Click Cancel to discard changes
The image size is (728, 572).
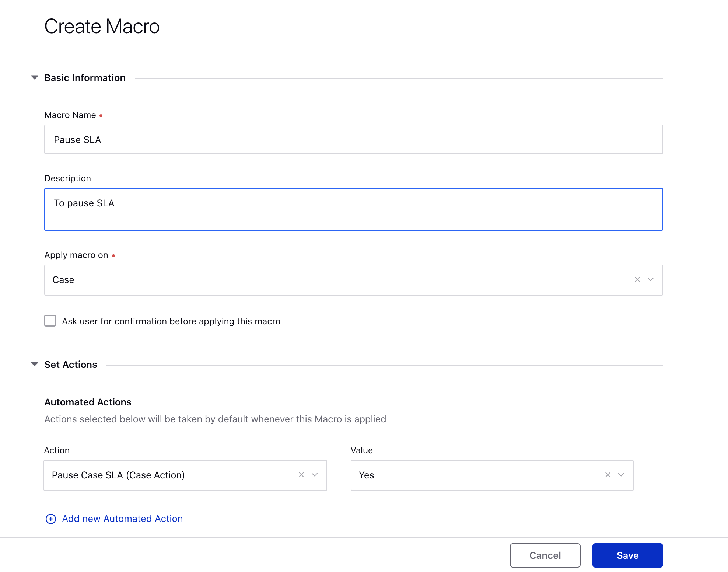[545, 555]
